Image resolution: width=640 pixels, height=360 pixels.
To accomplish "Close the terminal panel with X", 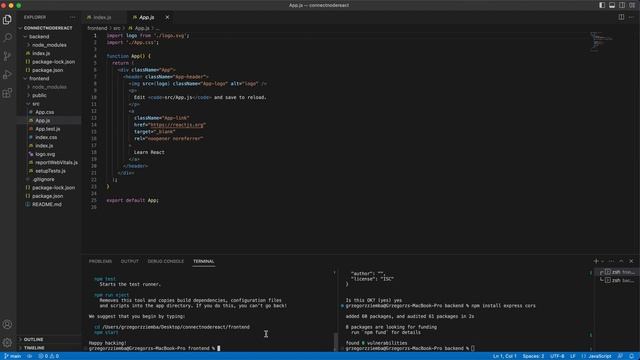I will pyautogui.click(x=631, y=261).
